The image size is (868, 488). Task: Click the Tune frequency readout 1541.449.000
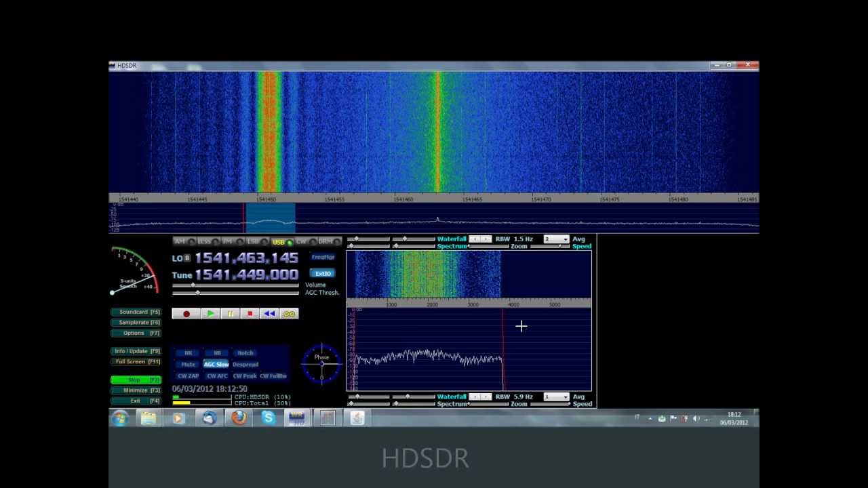point(246,275)
